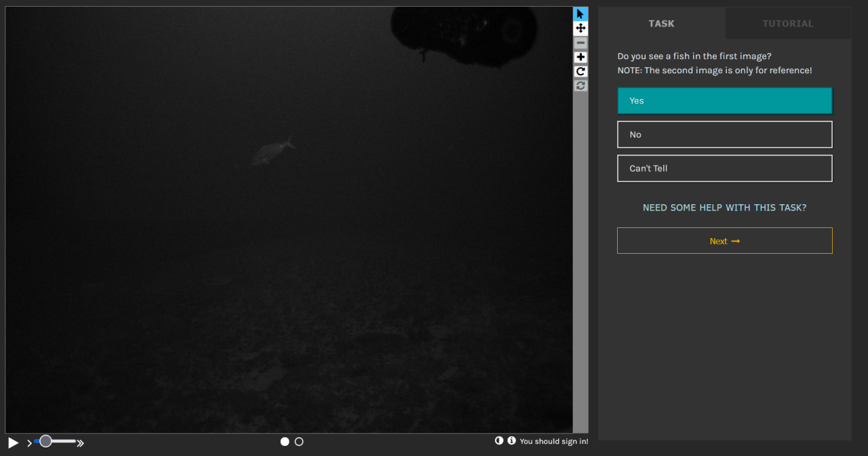868x456 pixels.
Task: Zoom out using the minus icon
Action: [x=580, y=43]
